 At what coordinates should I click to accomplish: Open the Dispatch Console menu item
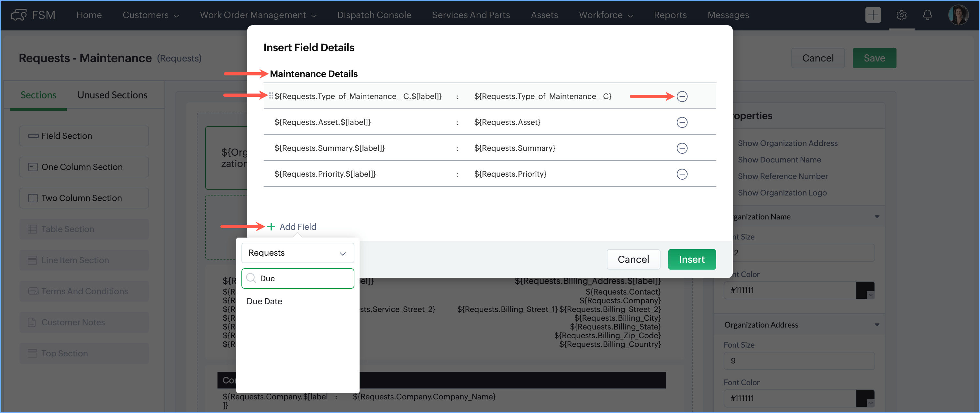(x=374, y=15)
